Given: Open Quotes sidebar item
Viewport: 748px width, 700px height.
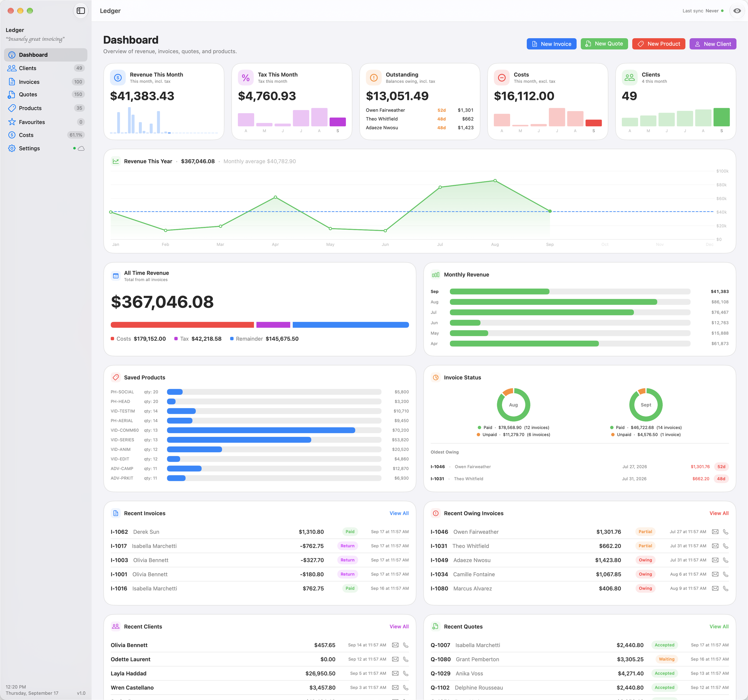Looking at the screenshot, I should click(45, 94).
